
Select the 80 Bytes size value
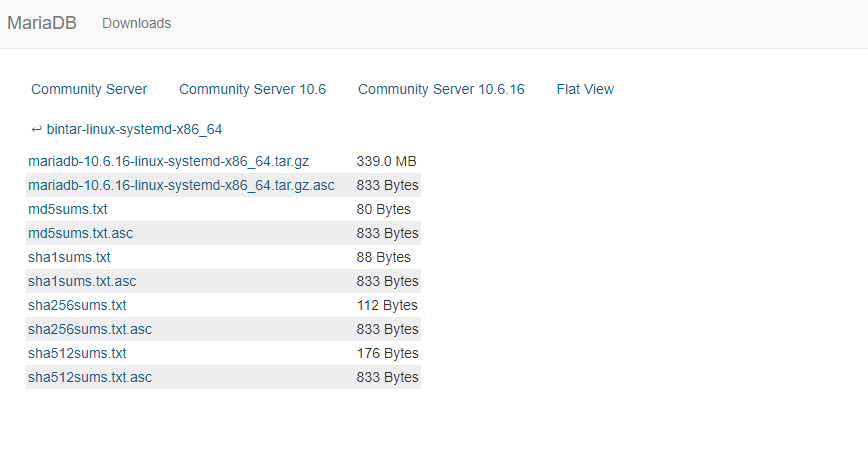click(384, 209)
